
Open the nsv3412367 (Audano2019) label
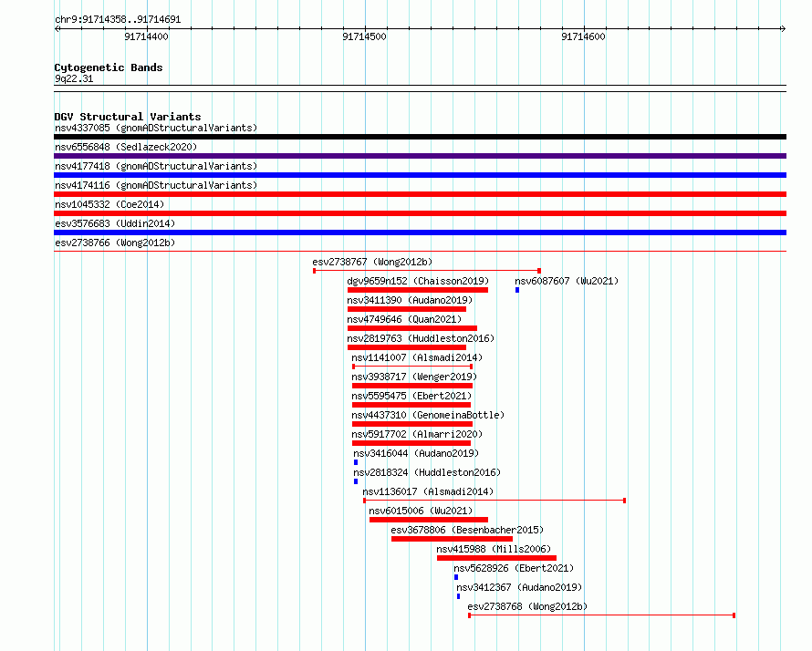click(519, 587)
